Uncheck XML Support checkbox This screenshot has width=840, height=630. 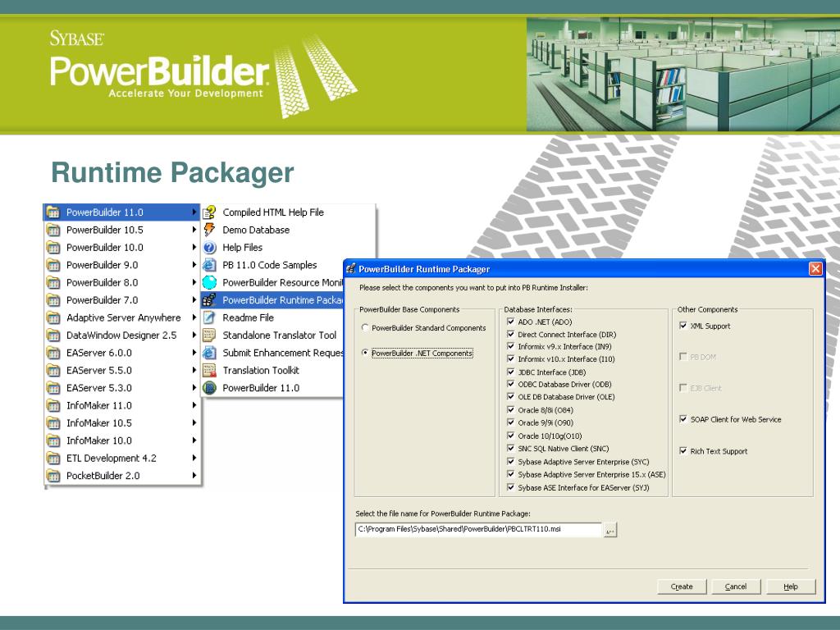(x=683, y=326)
